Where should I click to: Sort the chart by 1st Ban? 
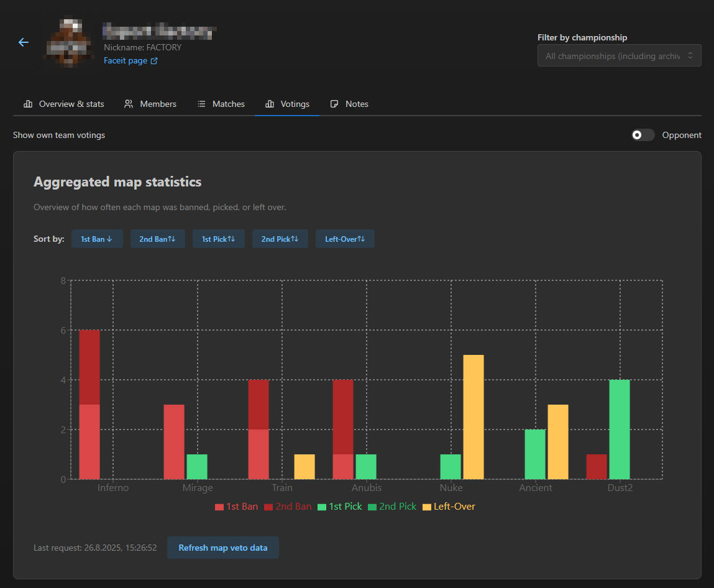tap(97, 239)
